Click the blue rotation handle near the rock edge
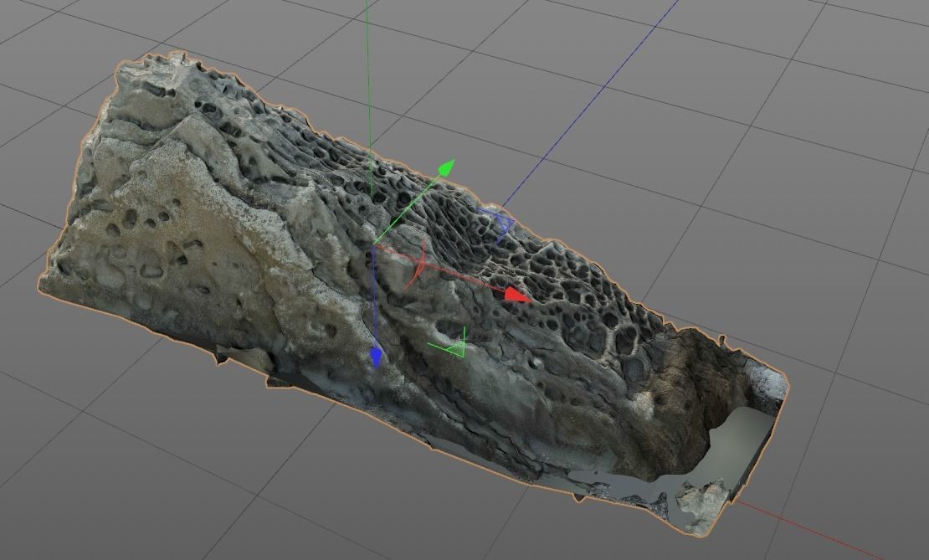Viewport: 929px width, 560px height. pyautogui.click(x=499, y=223)
